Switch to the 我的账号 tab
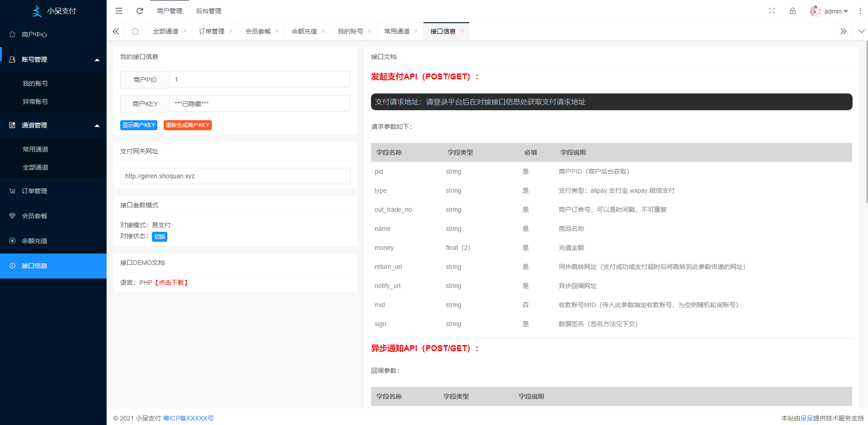Viewport: 868px width, 425px height. [x=351, y=31]
